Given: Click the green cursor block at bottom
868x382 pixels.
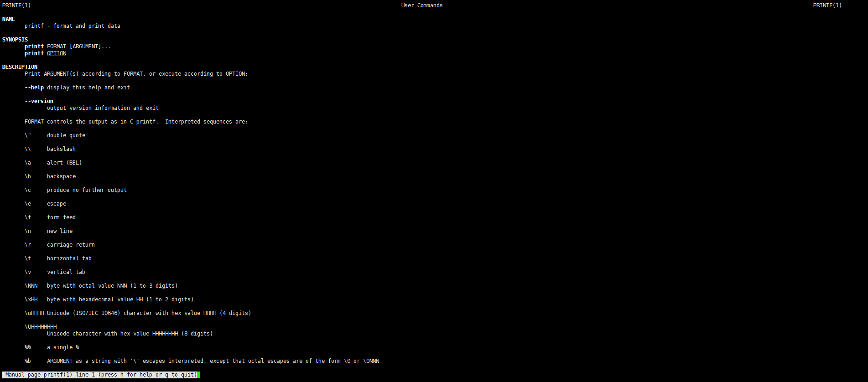Looking at the screenshot, I should click(x=199, y=375).
